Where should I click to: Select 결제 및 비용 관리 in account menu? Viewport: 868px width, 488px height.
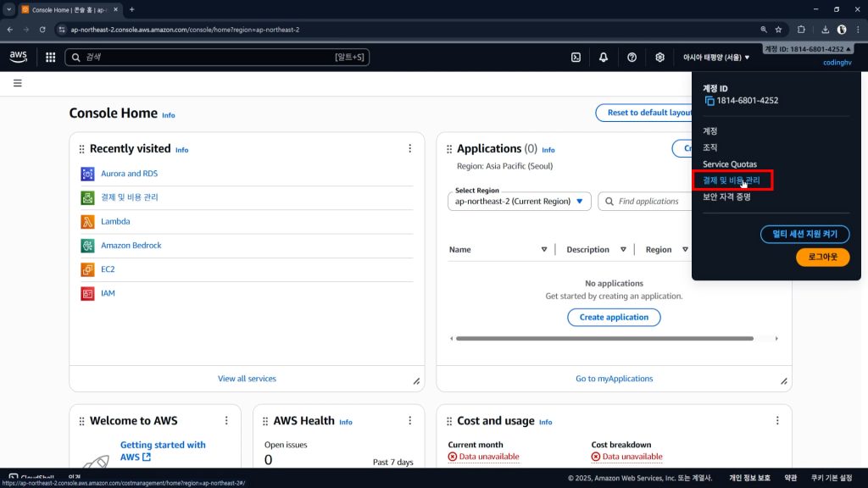click(732, 180)
